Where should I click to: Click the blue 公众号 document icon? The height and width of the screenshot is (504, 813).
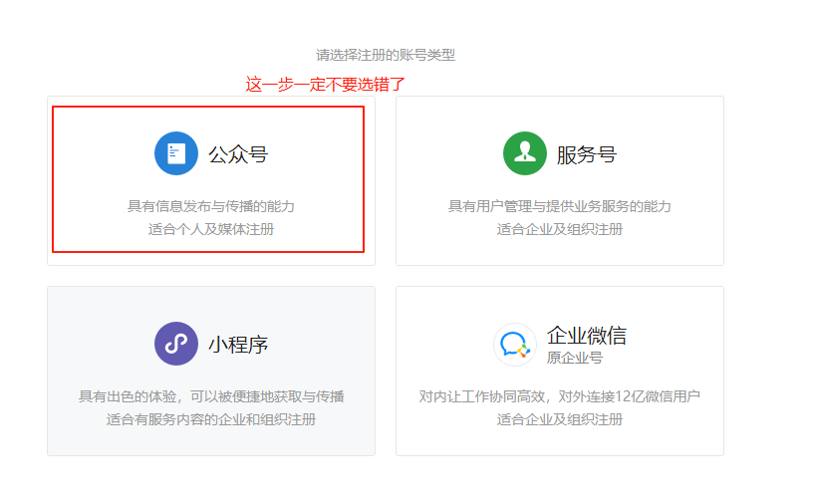tap(176, 153)
